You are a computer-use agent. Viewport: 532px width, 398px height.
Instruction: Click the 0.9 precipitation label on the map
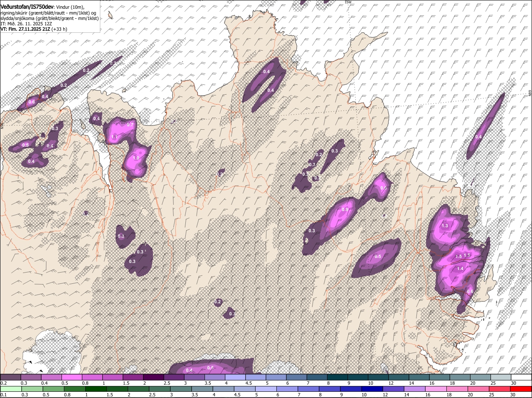345,210
